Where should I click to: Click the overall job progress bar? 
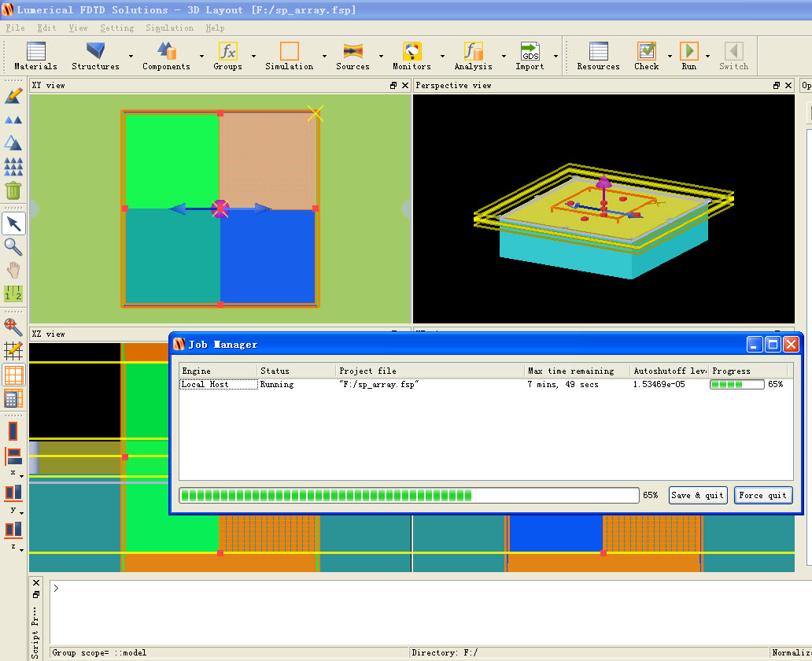[409, 495]
